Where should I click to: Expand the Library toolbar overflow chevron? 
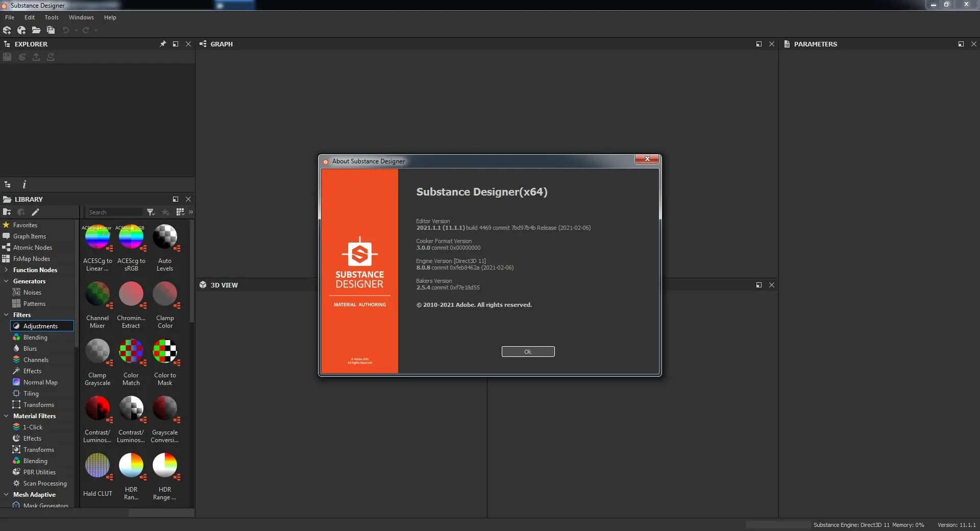click(191, 212)
